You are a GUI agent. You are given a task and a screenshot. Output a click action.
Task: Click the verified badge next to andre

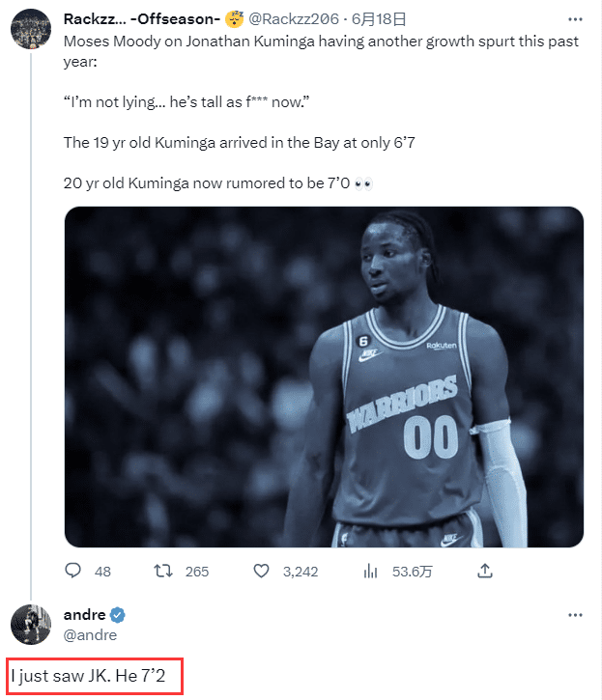119,615
